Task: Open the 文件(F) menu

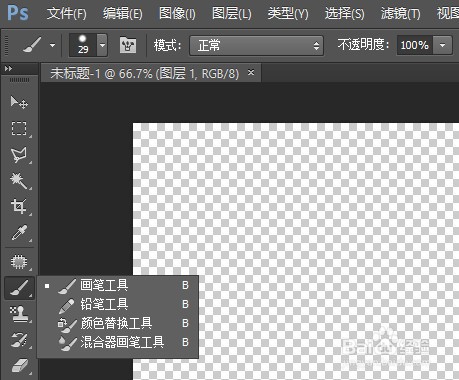Action: pyautogui.click(x=66, y=14)
